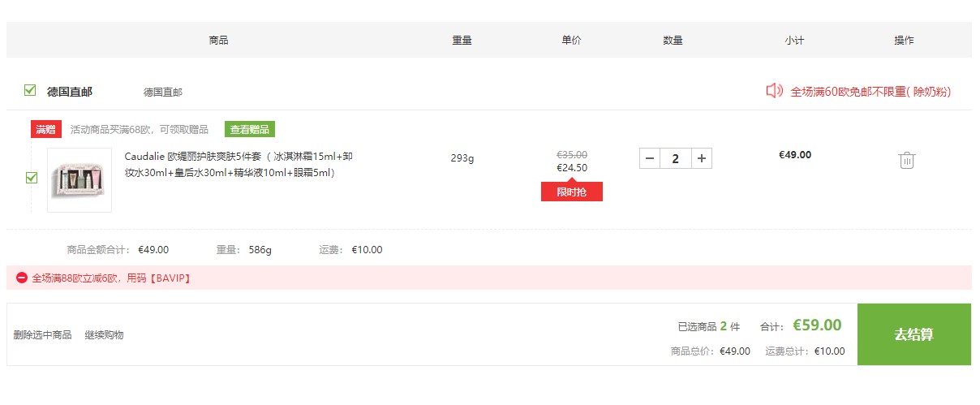Increase quantity with the plus button
This screenshot has width=980, height=405.
click(702, 158)
